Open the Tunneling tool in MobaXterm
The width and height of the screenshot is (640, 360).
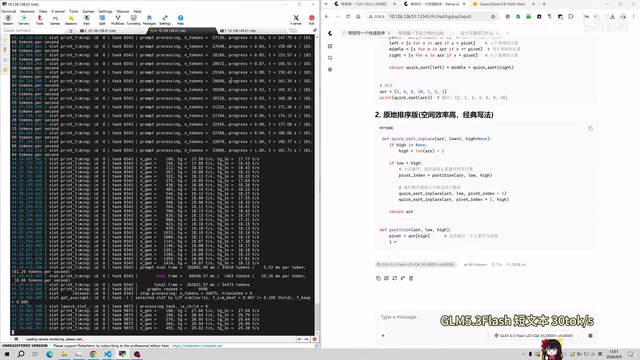tap(133, 20)
